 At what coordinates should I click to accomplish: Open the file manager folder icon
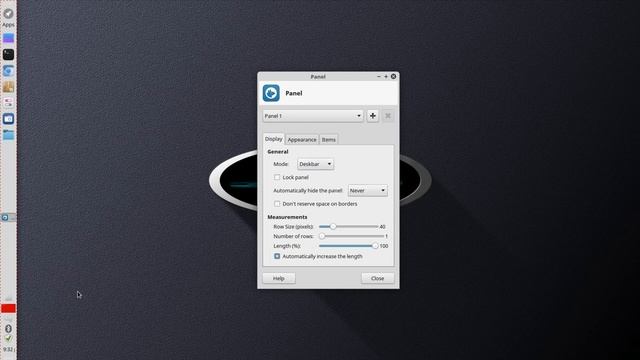point(8,135)
